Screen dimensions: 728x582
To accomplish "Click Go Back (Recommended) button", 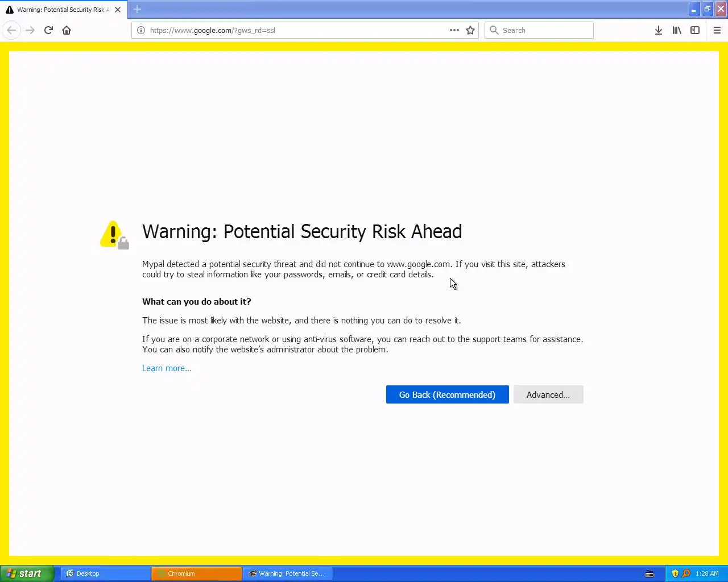I will tap(447, 394).
